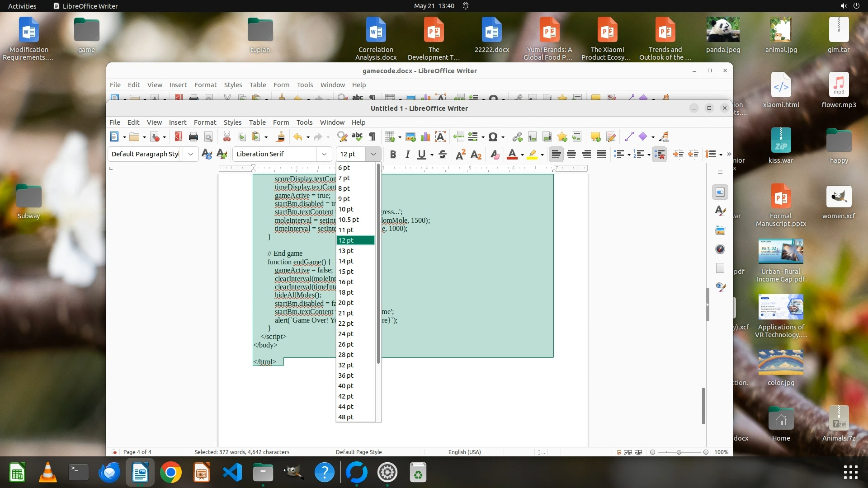This screenshot has height=488, width=868.
Task: Click the Print icon in toolbar
Action: (x=193, y=137)
